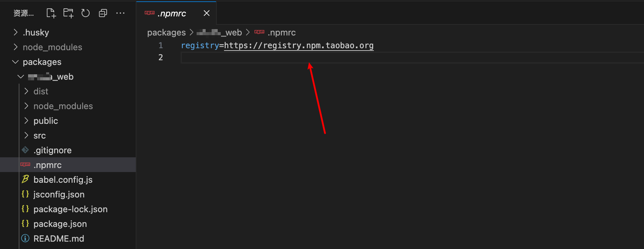644x249 pixels.
Task: Expand the dist folder
Action: 41,91
